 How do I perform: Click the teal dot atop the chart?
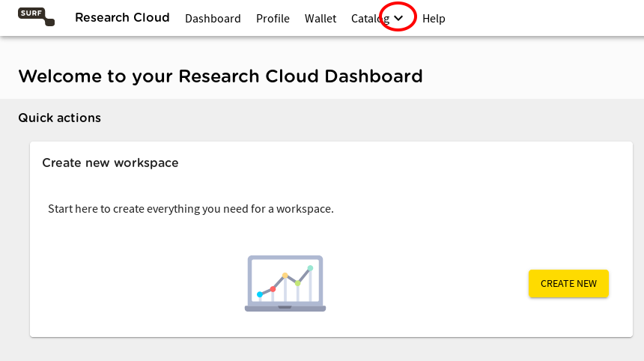(311, 268)
